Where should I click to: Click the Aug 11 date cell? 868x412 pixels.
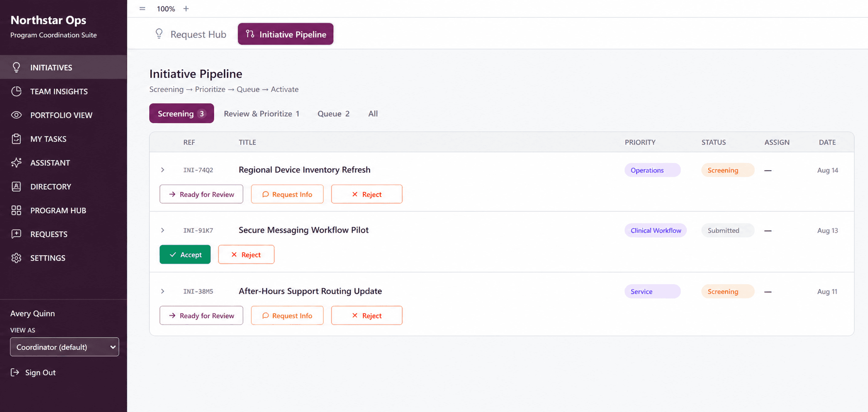(x=827, y=291)
